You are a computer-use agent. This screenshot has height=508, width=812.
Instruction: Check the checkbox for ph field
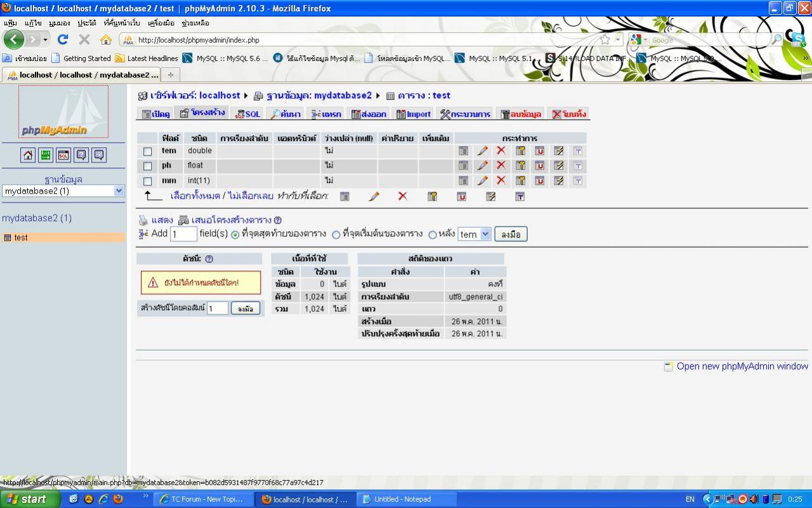tap(148, 166)
